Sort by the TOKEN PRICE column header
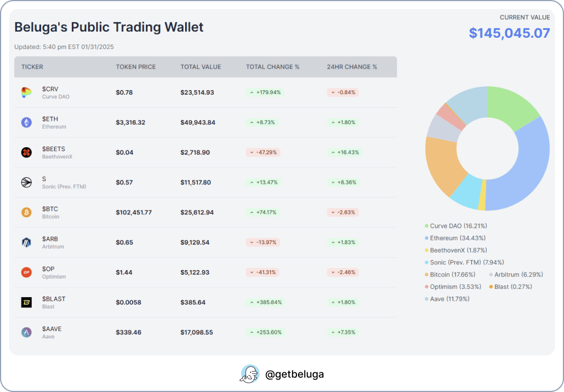This screenshot has height=392, width=564. click(135, 67)
